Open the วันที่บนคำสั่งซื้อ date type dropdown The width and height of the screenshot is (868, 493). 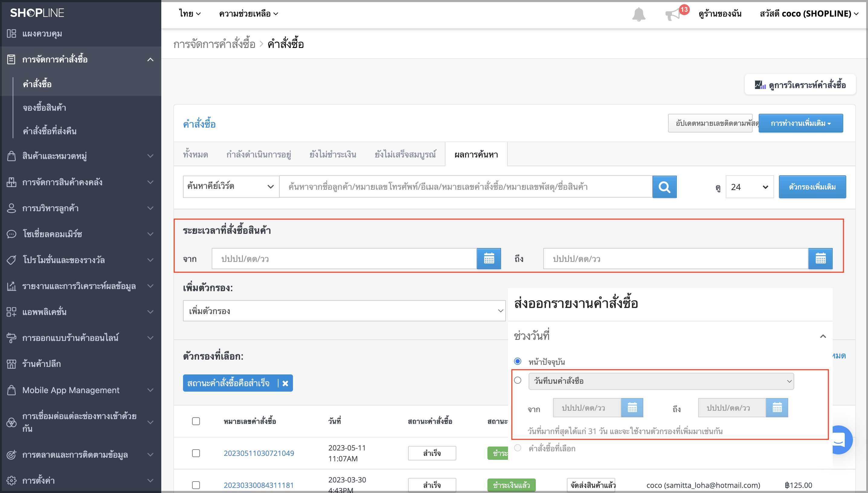tap(661, 381)
